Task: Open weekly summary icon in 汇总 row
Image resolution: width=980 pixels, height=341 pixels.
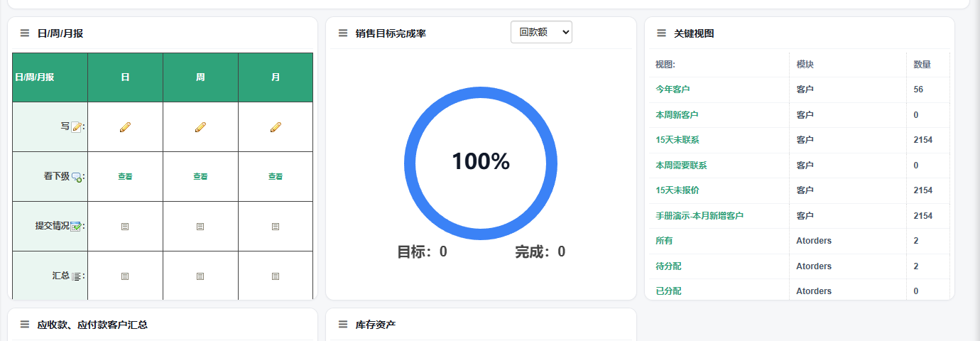Action: 200,276
